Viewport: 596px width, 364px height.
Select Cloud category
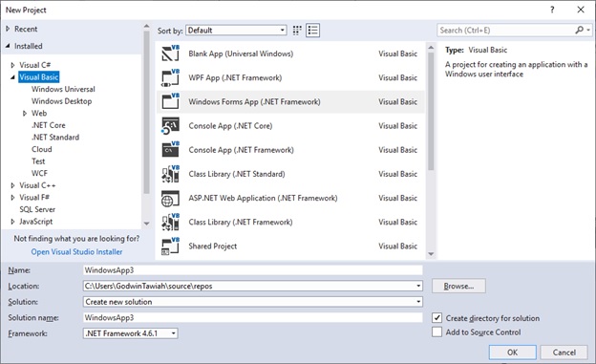[42, 149]
